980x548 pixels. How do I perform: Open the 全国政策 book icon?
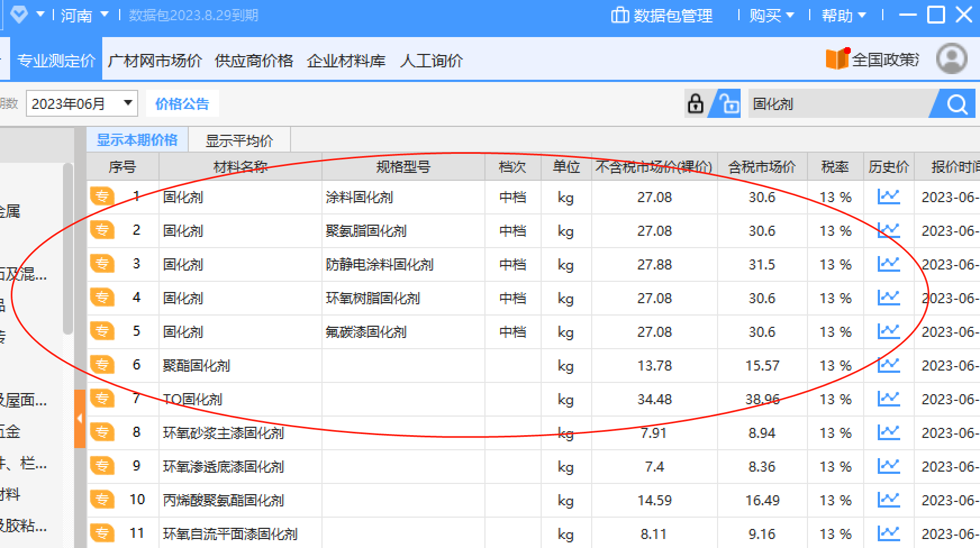tap(837, 59)
